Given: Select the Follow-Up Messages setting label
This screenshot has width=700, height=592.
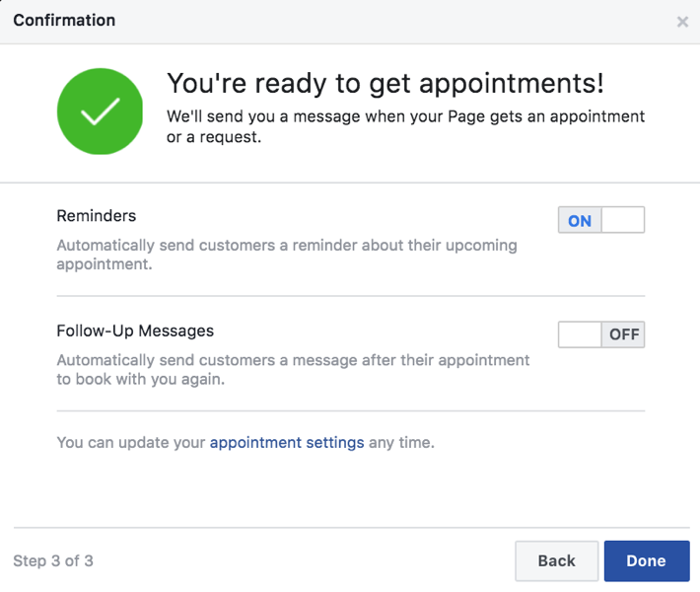Looking at the screenshot, I should [135, 331].
